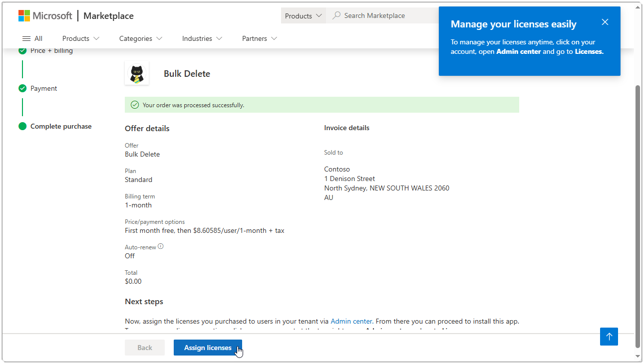Open the Auto-renew info tooltip icon
Viewport: 644px width, 364px height.
pyautogui.click(x=160, y=245)
